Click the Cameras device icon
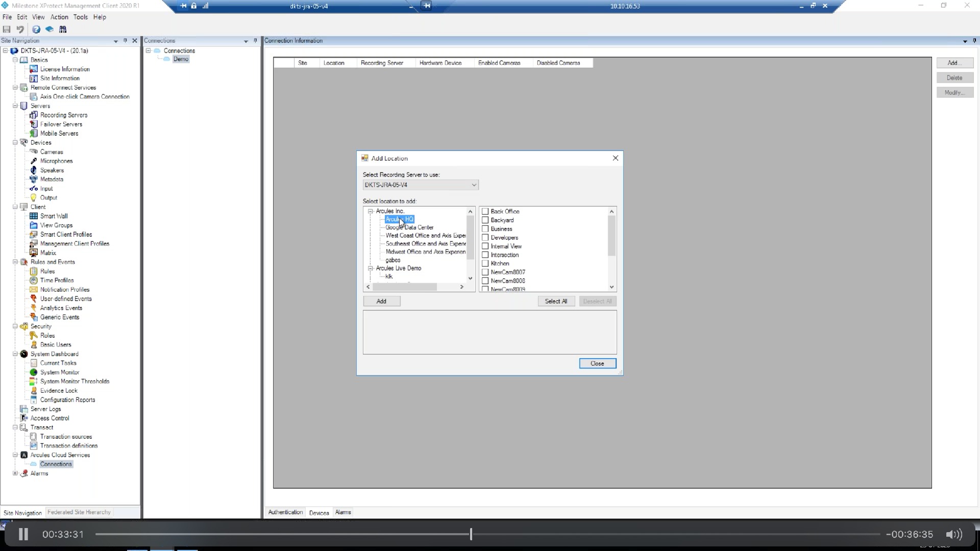This screenshot has height=551, width=980. point(34,152)
